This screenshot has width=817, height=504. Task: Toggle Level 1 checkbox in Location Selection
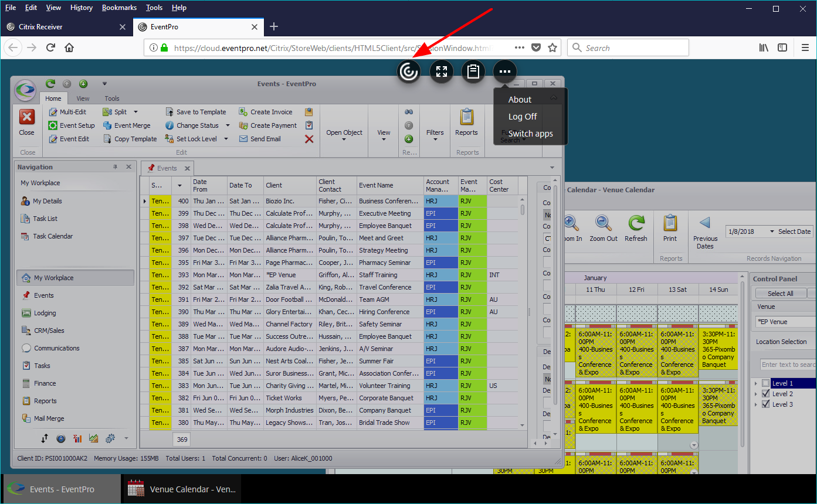pos(765,383)
